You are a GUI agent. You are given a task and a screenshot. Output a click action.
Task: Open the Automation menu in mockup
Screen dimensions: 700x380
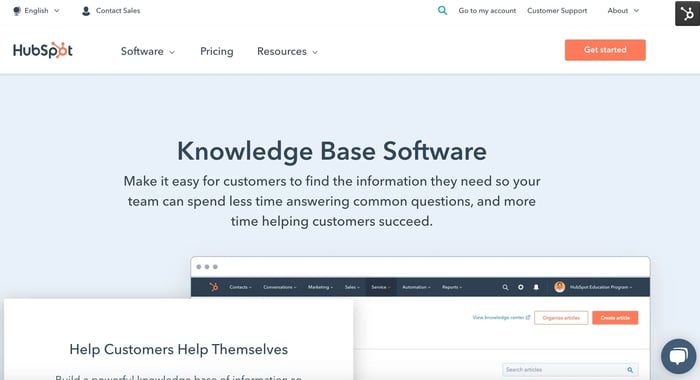pos(416,287)
